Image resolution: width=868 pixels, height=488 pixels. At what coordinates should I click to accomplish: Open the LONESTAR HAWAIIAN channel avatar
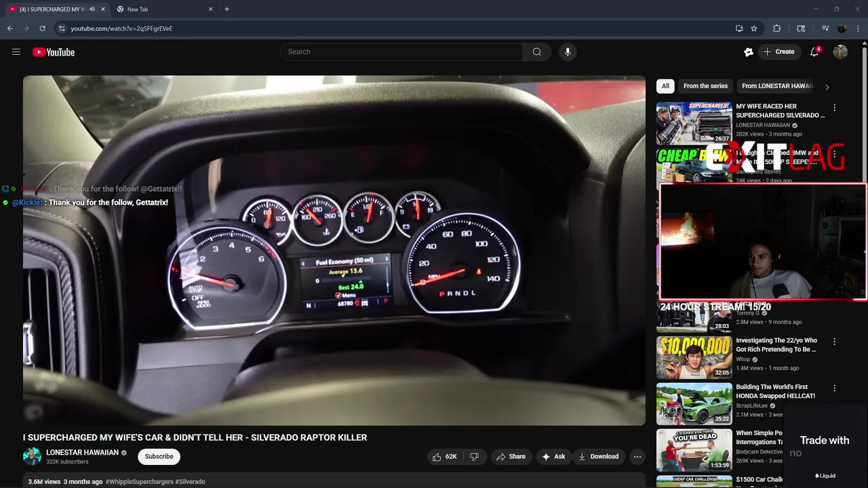tap(32, 457)
